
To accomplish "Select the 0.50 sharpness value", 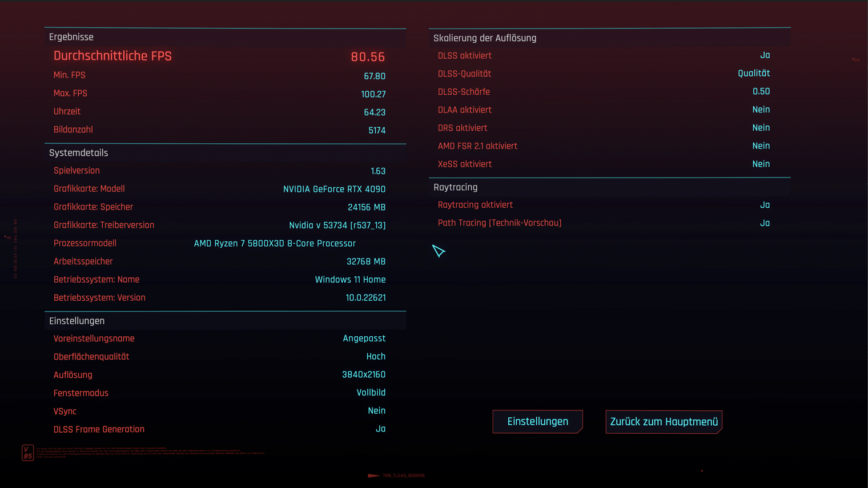I will click(761, 92).
